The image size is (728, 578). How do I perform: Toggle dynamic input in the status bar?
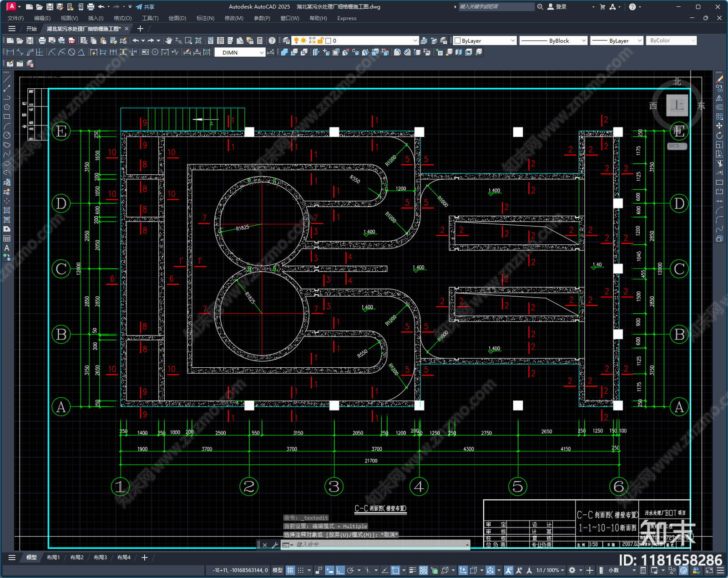(x=329, y=570)
